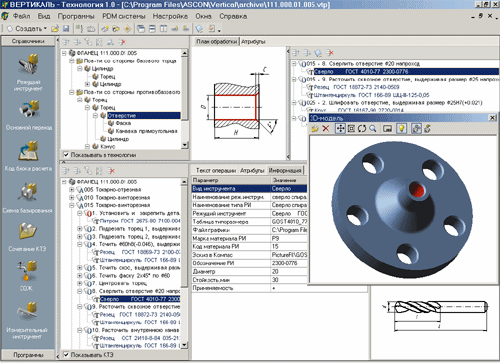
Task: Toggle the light bulb icon in 3D-модель
Action: [402, 128]
